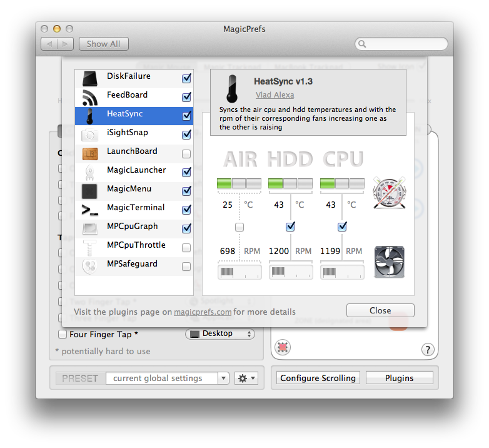Select the MPCpuGraph plugin row

[x=134, y=229]
